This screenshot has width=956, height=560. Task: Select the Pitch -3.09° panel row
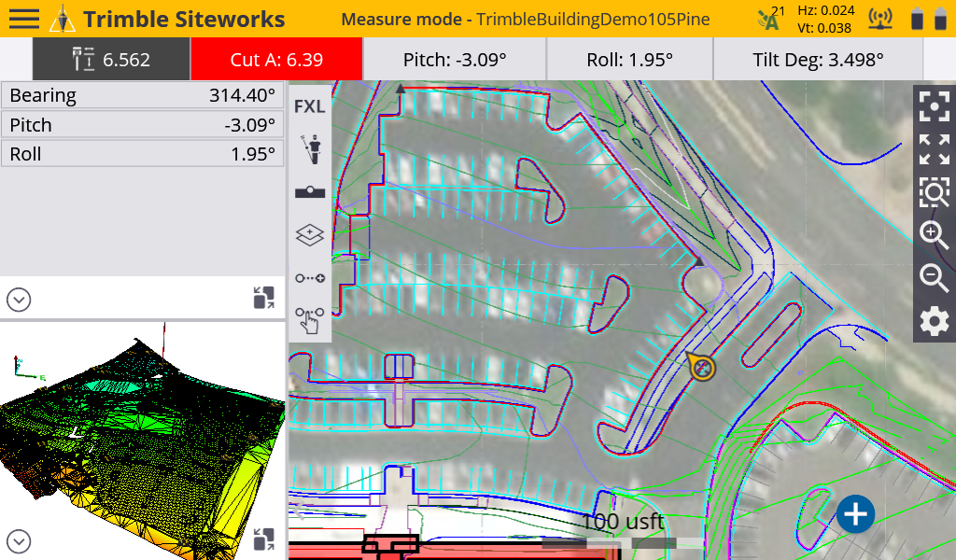point(143,125)
